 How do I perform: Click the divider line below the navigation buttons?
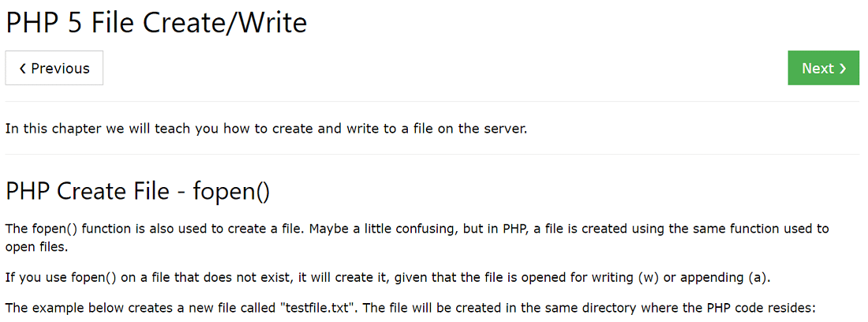pos(432,101)
